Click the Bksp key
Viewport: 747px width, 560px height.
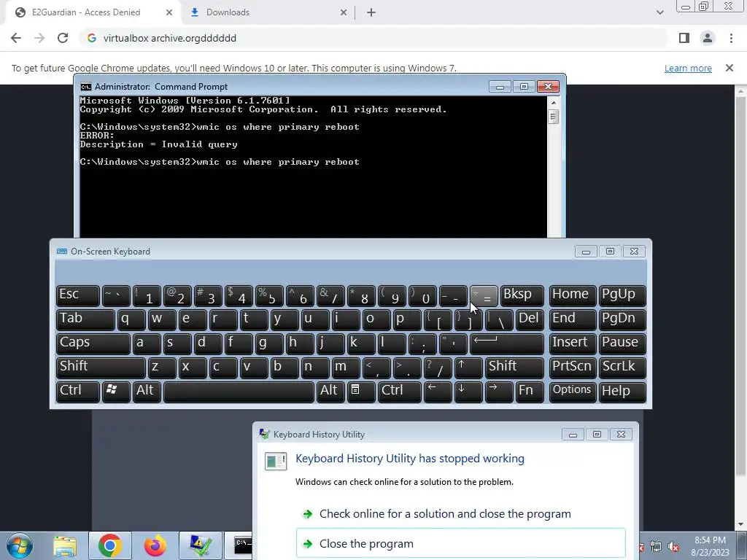pos(522,295)
